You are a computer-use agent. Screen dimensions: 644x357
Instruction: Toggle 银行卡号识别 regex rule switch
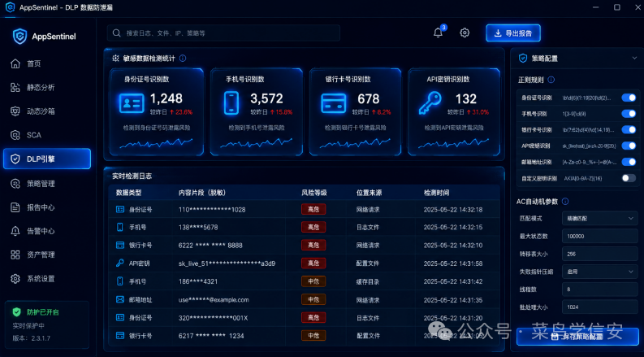629,129
